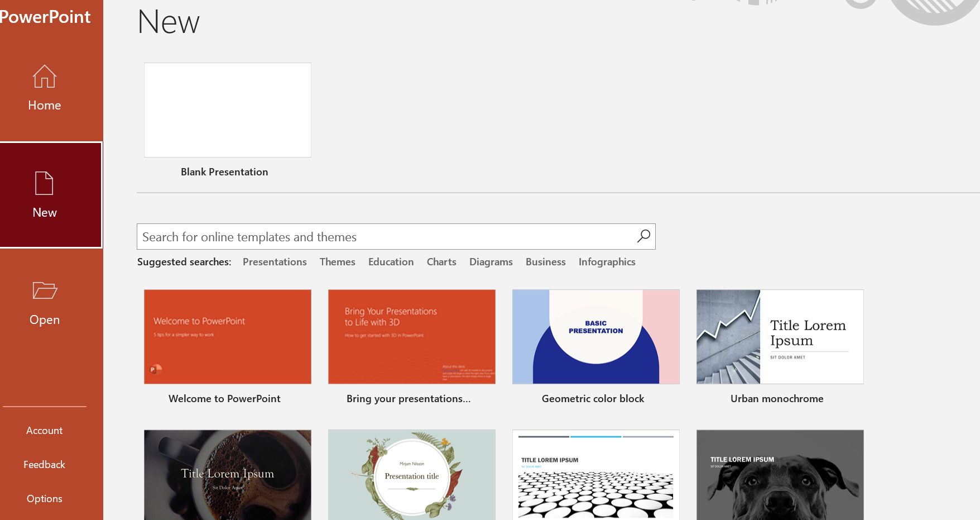The height and width of the screenshot is (520, 980).
Task: Search suggested term Infographics
Action: pyautogui.click(x=607, y=262)
